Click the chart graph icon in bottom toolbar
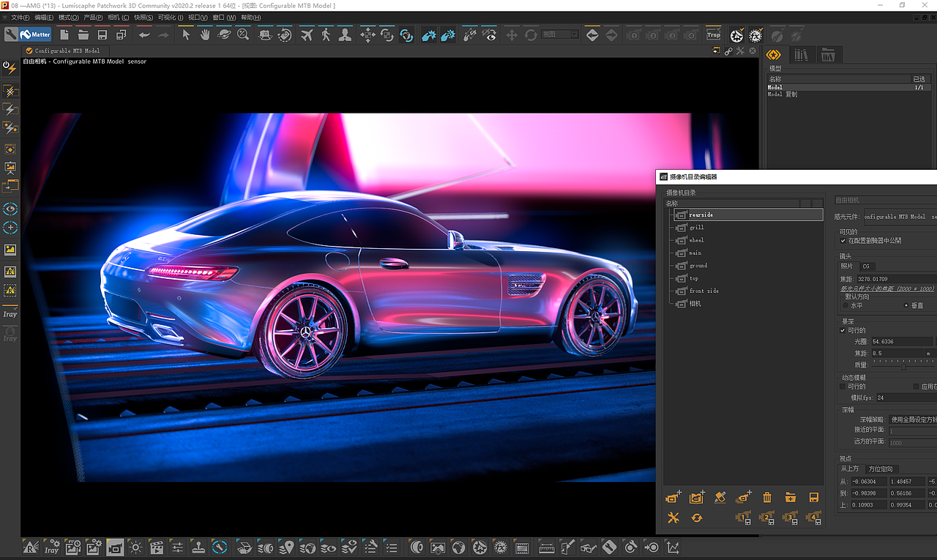The height and width of the screenshot is (560, 937). point(672,547)
